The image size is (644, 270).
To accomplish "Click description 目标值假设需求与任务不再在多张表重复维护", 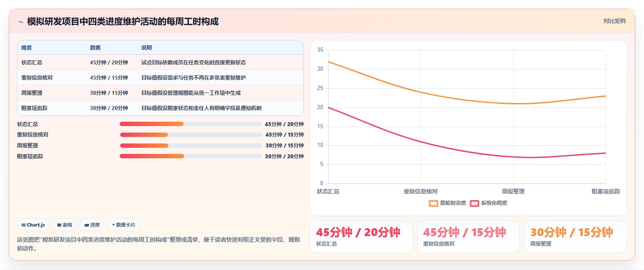I will pos(194,78).
